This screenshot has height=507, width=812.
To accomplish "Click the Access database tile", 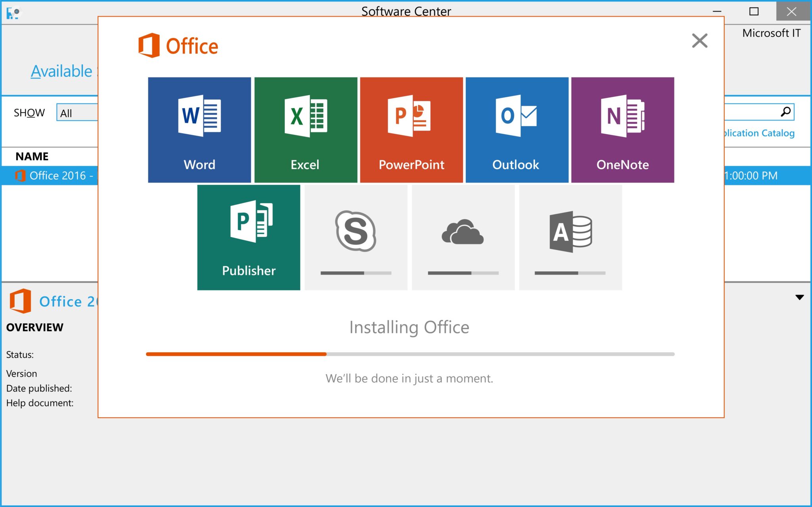I will coord(570,237).
